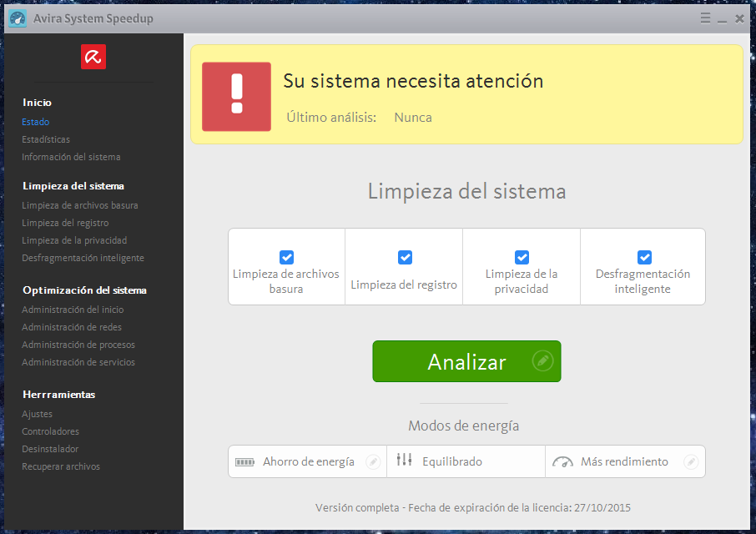Close the Avira System Speedup window

(x=739, y=19)
